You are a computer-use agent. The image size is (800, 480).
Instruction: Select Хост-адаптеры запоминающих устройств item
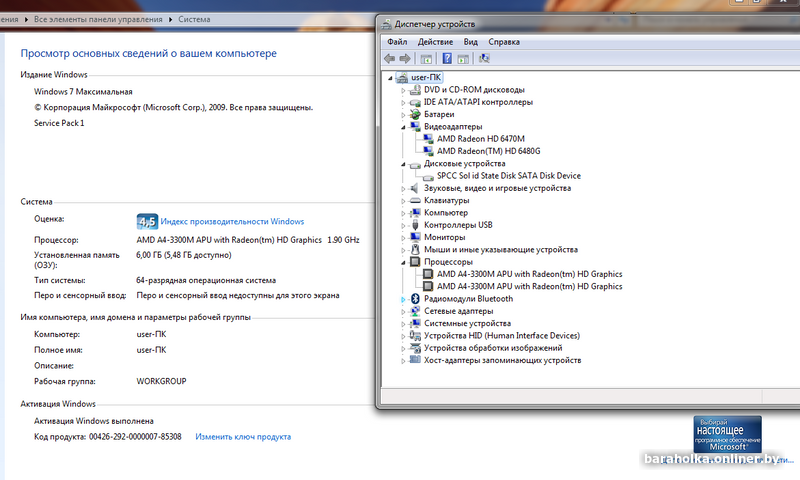coord(503,360)
